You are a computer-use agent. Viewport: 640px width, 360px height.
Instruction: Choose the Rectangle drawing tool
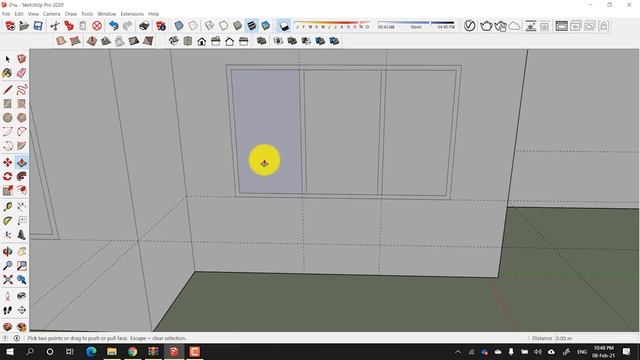pyautogui.click(x=7, y=104)
